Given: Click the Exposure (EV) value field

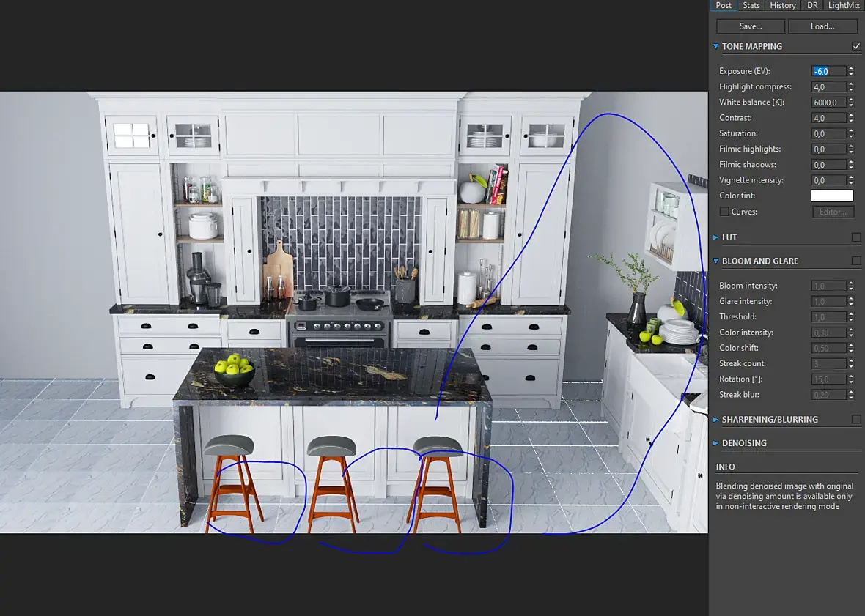Looking at the screenshot, I should pyautogui.click(x=828, y=71).
